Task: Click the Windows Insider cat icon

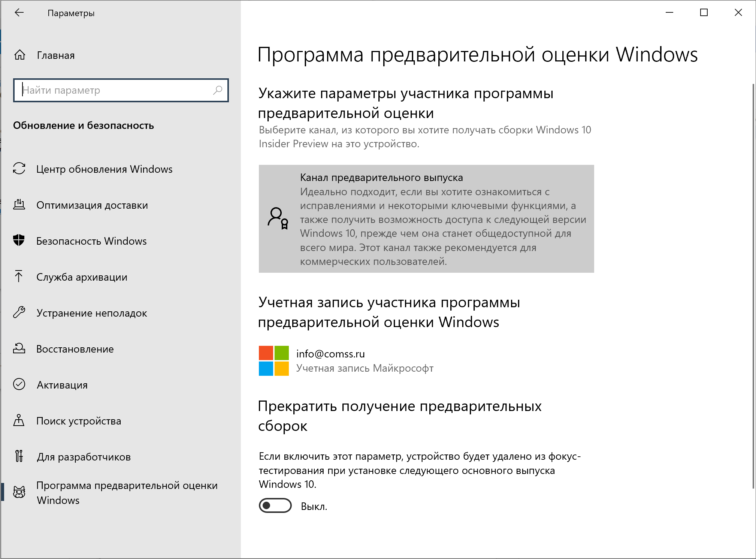Action: tap(19, 492)
